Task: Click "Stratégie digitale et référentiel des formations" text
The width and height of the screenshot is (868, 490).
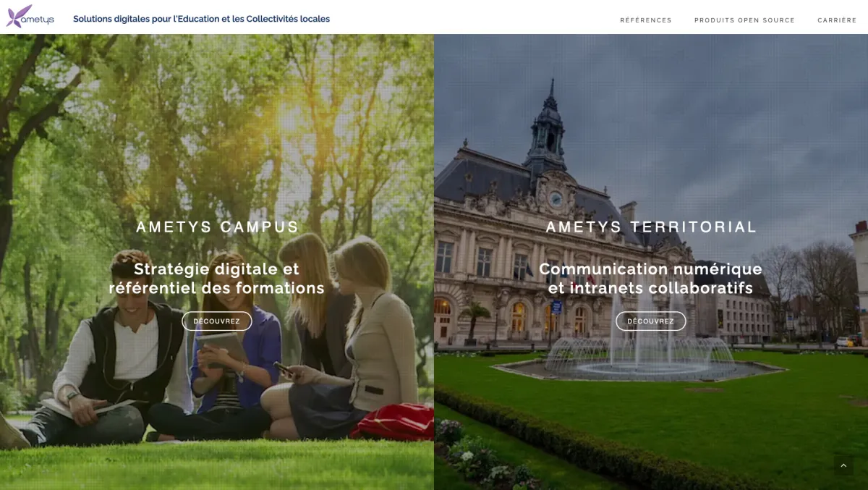Action: (217, 279)
